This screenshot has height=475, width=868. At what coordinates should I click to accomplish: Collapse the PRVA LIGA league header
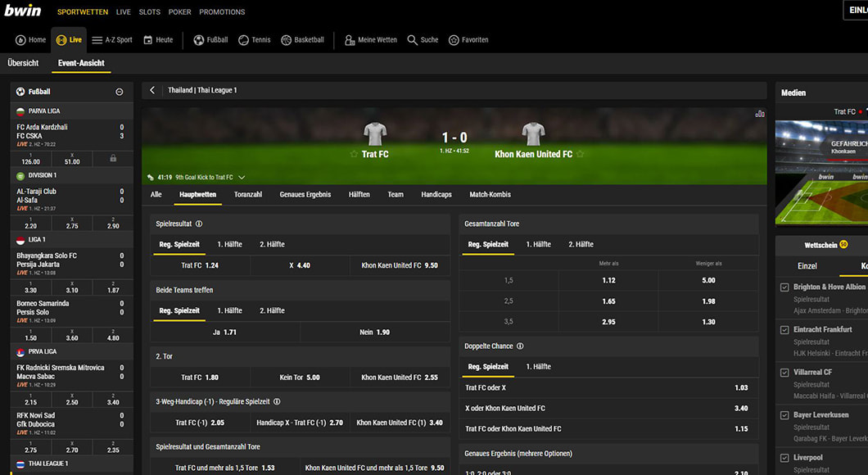[x=71, y=351]
